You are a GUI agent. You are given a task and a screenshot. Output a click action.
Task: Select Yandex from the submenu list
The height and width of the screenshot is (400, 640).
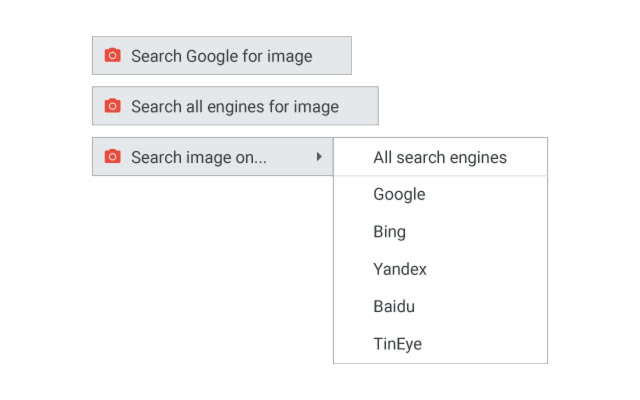click(400, 269)
